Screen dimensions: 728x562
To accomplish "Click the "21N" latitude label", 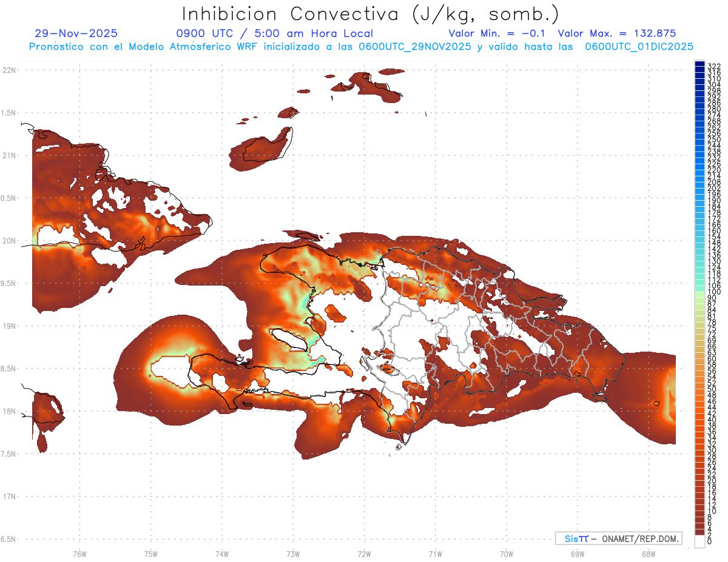I will coord(9,155).
